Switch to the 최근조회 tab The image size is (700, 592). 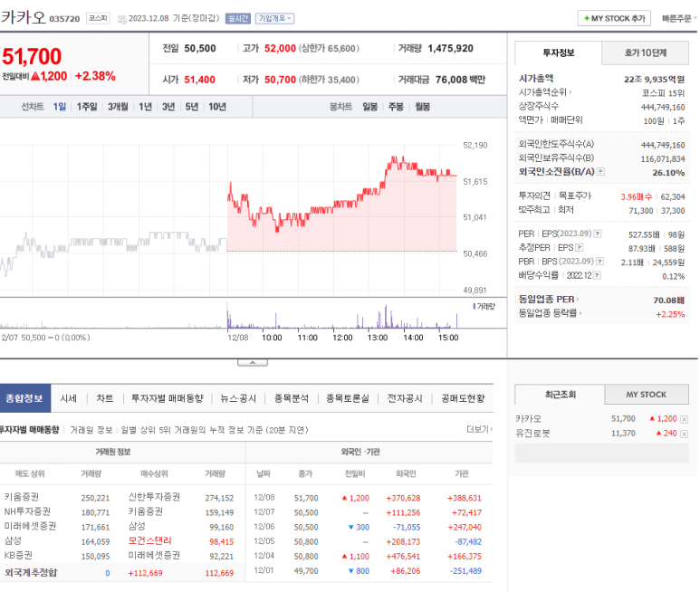coord(561,395)
